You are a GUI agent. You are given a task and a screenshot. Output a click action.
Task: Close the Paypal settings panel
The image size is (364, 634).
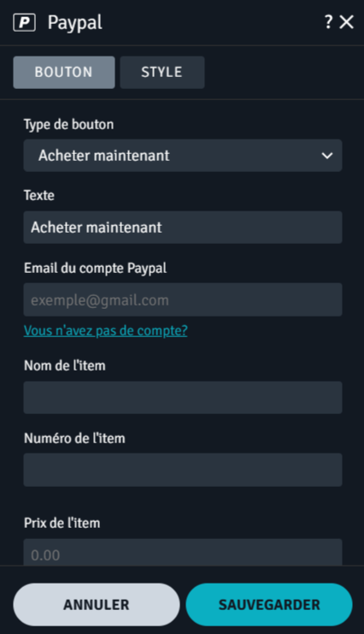click(347, 22)
